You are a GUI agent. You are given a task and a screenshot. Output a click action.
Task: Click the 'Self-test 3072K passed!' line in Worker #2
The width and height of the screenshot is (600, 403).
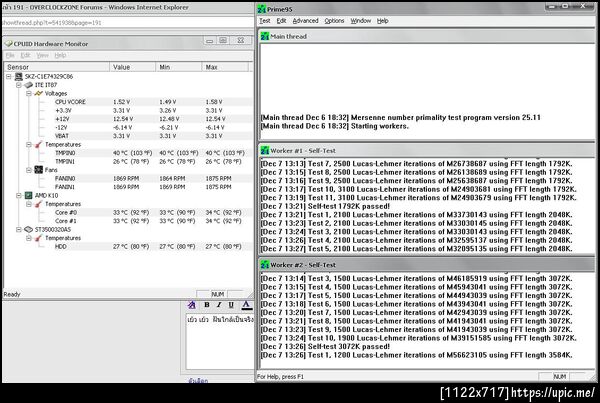pyautogui.click(x=325, y=346)
